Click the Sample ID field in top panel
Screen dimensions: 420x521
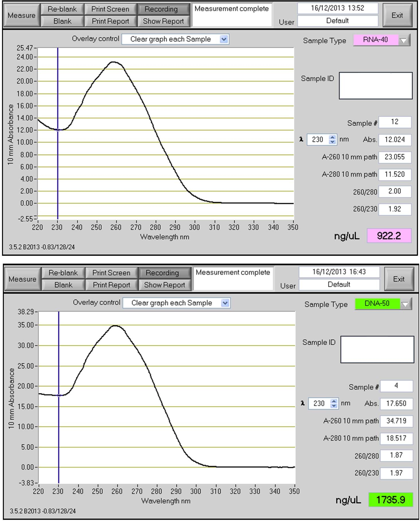click(x=376, y=86)
